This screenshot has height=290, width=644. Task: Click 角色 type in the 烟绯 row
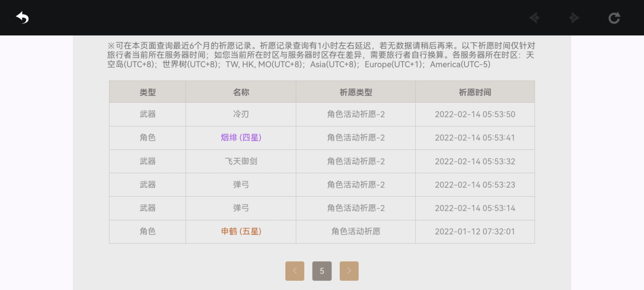point(148,137)
